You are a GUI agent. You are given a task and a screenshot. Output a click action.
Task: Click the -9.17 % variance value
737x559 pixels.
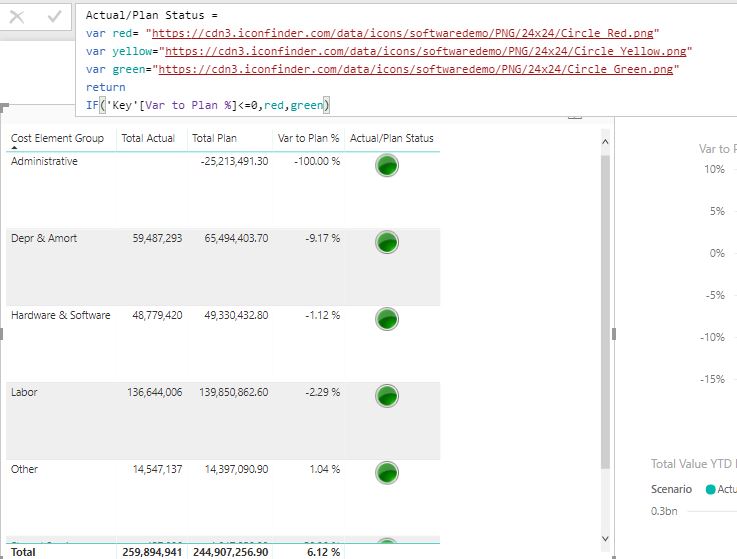pyautogui.click(x=322, y=238)
